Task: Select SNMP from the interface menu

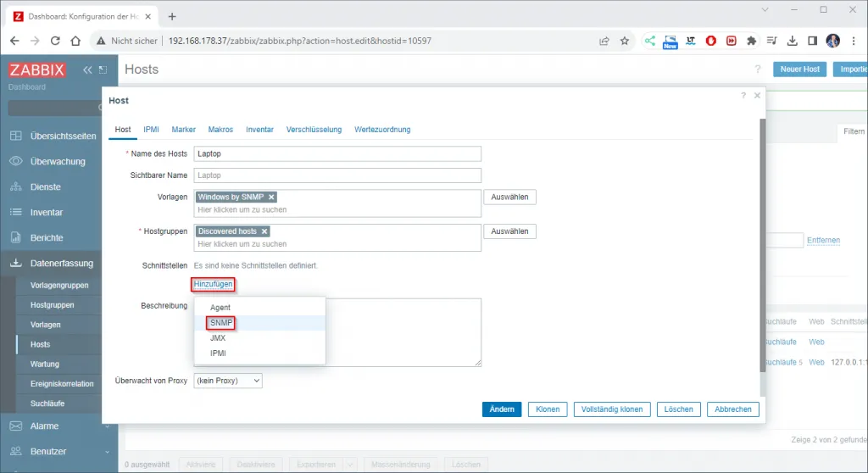Action: (221, 323)
